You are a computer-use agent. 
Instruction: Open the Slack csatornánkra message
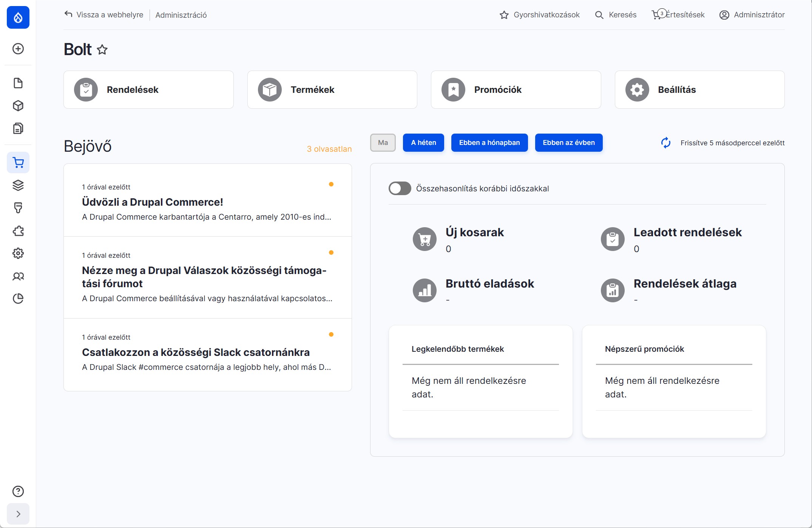pos(208,355)
